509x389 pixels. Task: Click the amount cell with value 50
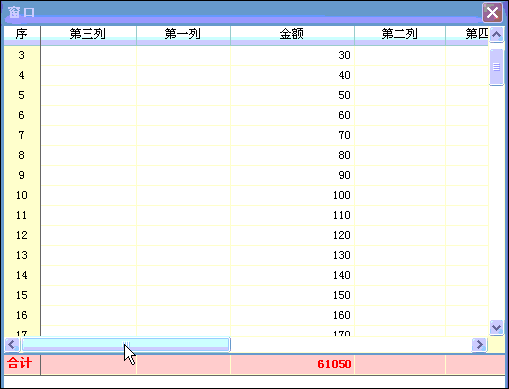click(292, 95)
